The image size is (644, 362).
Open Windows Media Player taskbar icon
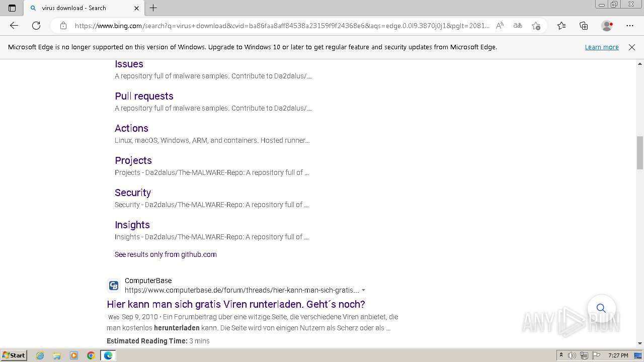[74, 355]
